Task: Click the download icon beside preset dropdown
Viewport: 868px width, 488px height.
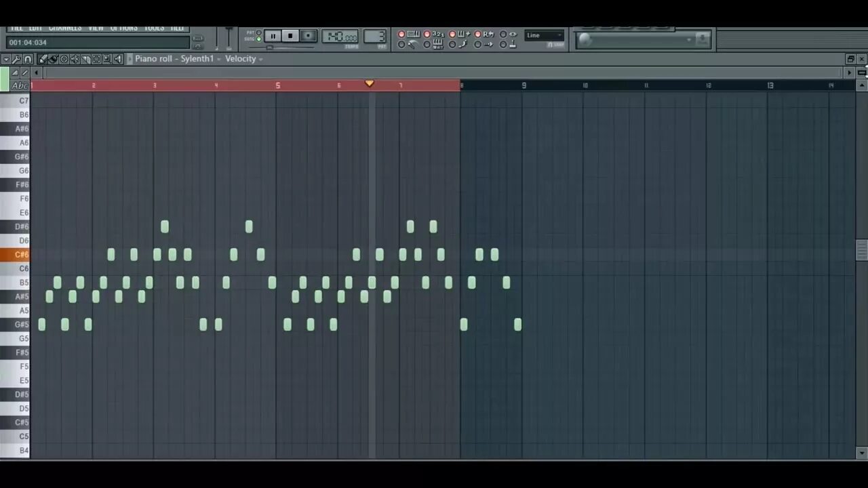Action: (703, 39)
